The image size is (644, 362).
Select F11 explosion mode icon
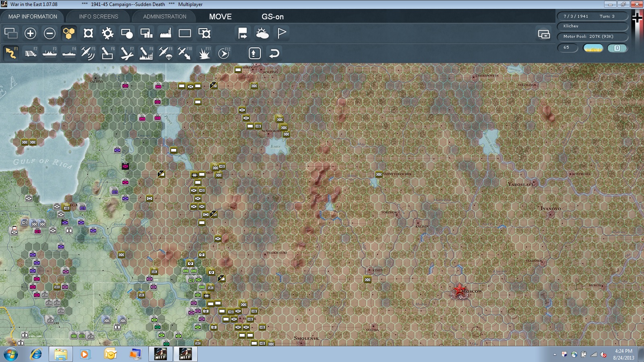pos(204,53)
